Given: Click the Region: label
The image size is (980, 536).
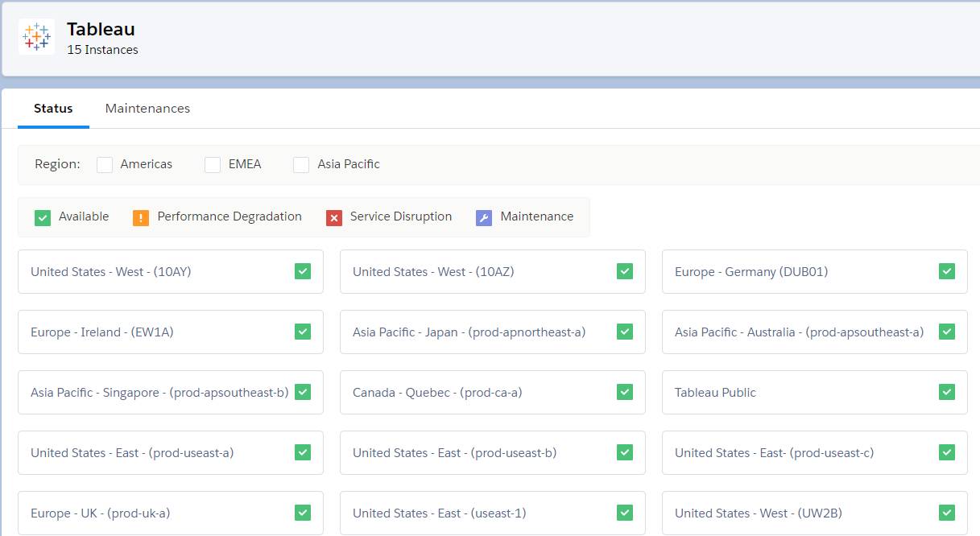Looking at the screenshot, I should [x=57, y=164].
